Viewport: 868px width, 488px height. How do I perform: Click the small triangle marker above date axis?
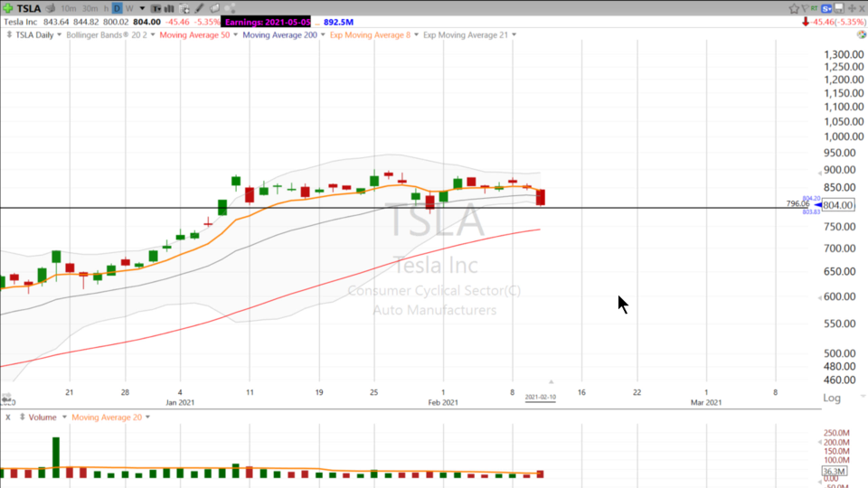coord(551,381)
